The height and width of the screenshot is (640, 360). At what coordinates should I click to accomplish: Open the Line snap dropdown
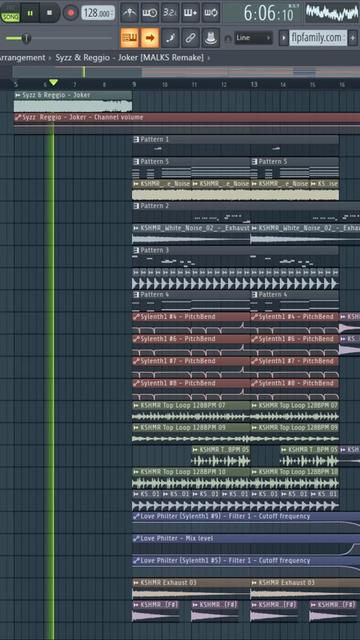point(254,38)
